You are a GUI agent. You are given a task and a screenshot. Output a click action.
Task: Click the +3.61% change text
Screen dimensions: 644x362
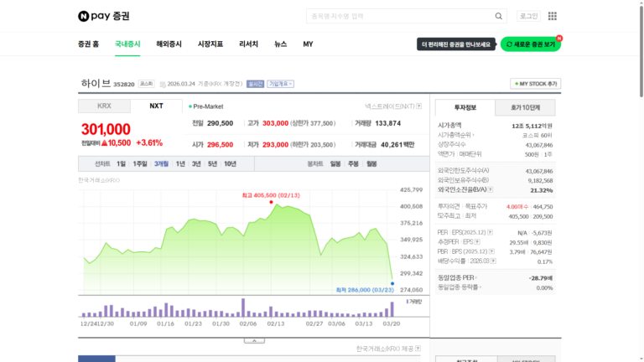pyautogui.click(x=149, y=142)
